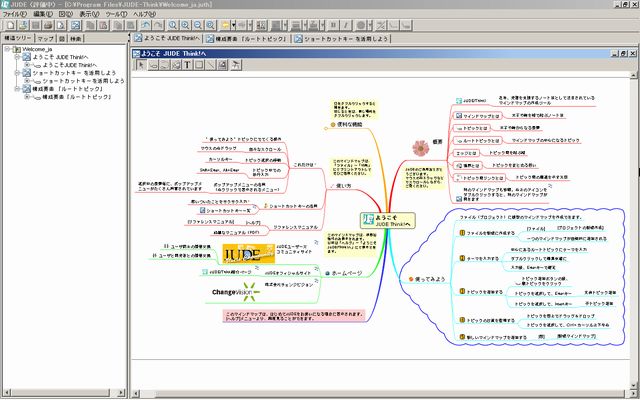Expand ようこそJUDE Think!へ topic child node
This screenshot has width=640, height=400.
click(27, 65)
